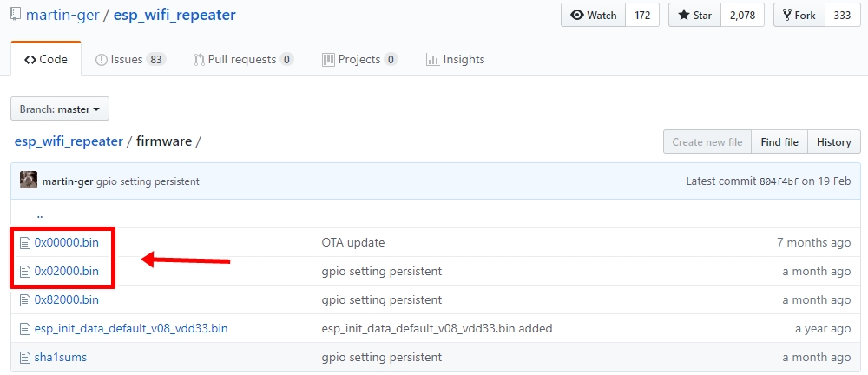View the 2,078 stargazers count
Image resolution: width=868 pixels, height=375 pixels.
[x=742, y=15]
